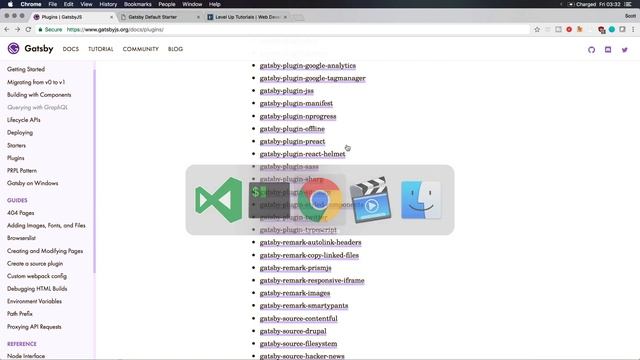
Task: Go forward with browser forward arrow
Action: [17, 29]
